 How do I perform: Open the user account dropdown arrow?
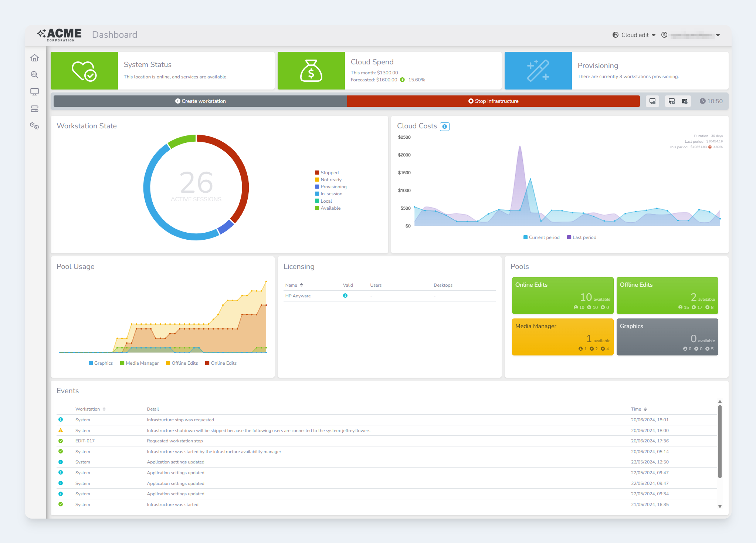coord(718,35)
